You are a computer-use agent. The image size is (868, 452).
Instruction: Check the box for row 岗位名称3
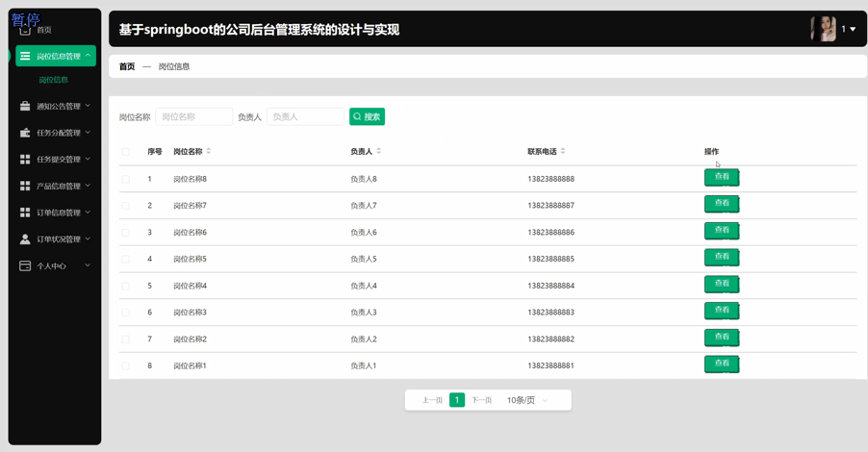click(126, 313)
